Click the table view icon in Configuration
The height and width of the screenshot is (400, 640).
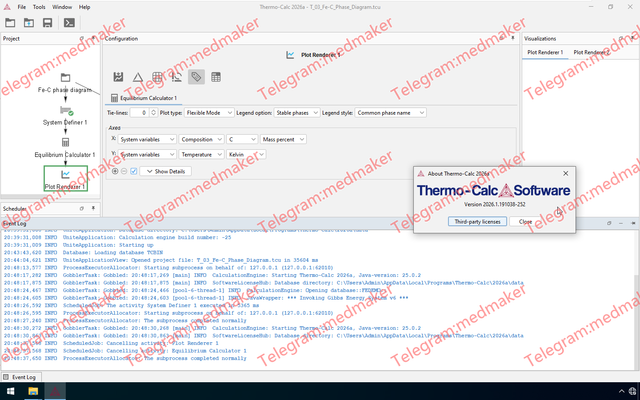tap(216, 77)
